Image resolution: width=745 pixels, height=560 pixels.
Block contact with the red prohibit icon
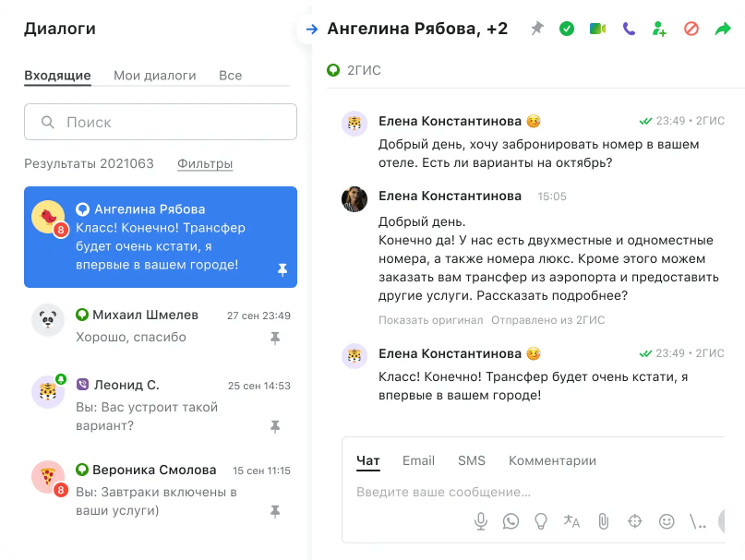point(691,29)
